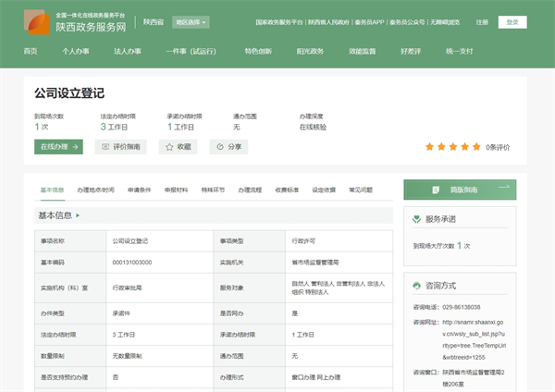Open 个人办事 menu item
This screenshot has width=555, height=392.
coord(76,51)
